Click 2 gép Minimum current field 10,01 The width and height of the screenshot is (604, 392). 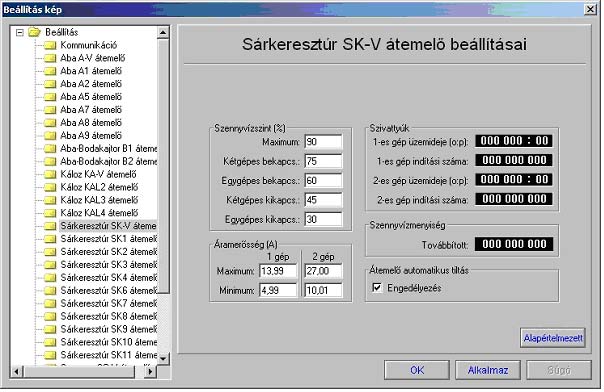click(x=323, y=290)
